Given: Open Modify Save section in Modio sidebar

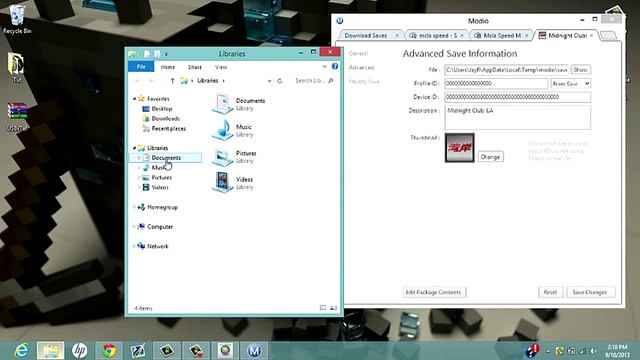Looking at the screenshot, I should (364, 81).
